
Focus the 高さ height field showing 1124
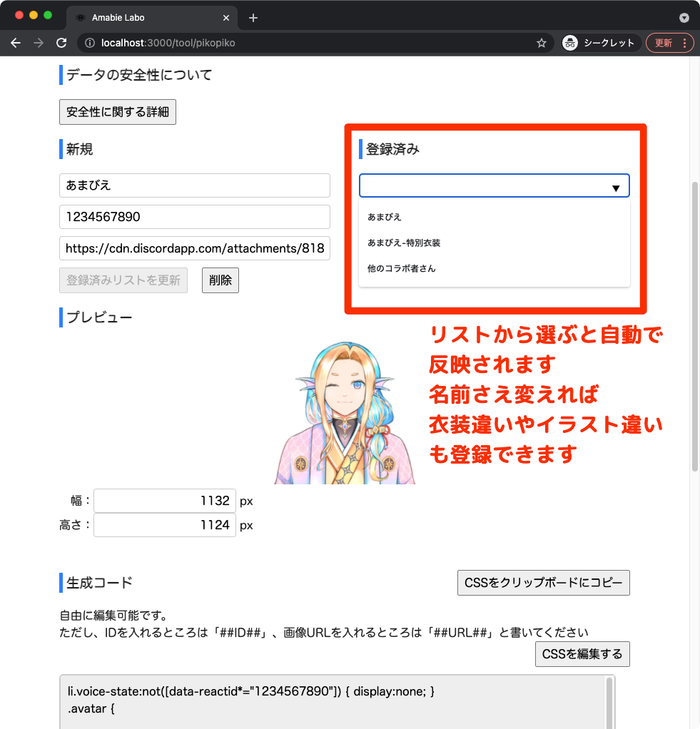[165, 525]
